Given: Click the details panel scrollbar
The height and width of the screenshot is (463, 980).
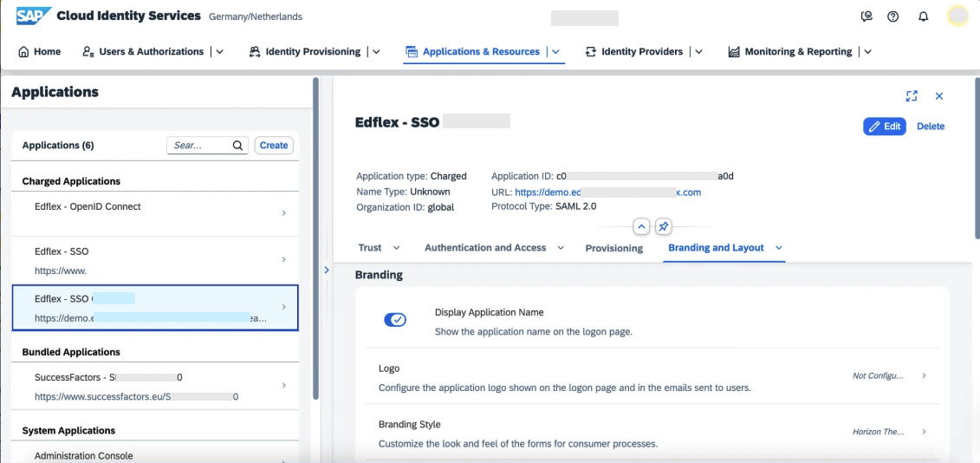Looking at the screenshot, I should (977, 158).
